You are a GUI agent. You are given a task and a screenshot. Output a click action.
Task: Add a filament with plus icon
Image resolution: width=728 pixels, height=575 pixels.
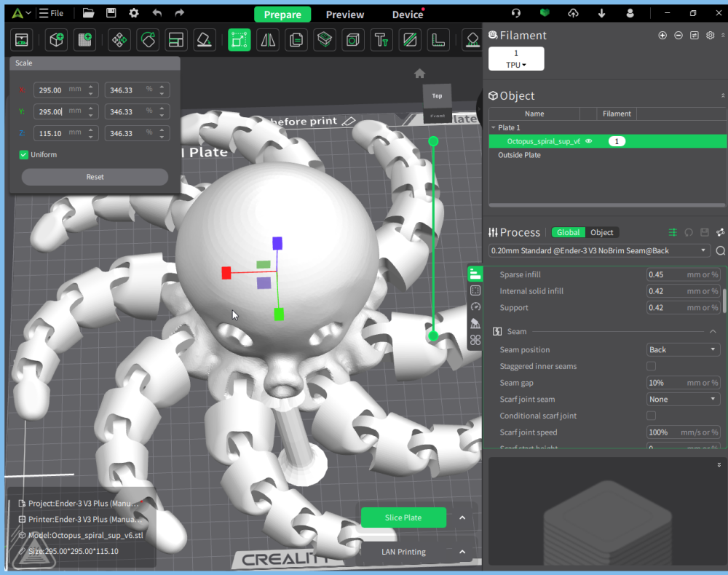tap(662, 35)
